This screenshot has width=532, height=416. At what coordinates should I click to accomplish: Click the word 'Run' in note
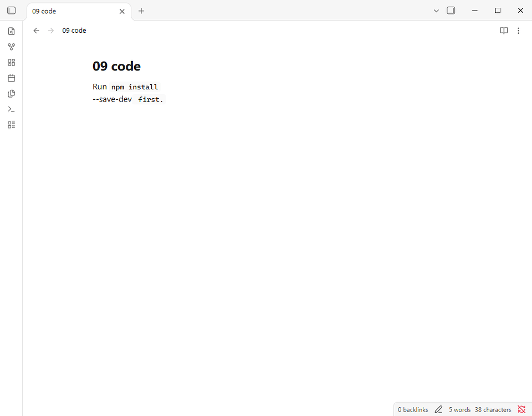pyautogui.click(x=99, y=87)
